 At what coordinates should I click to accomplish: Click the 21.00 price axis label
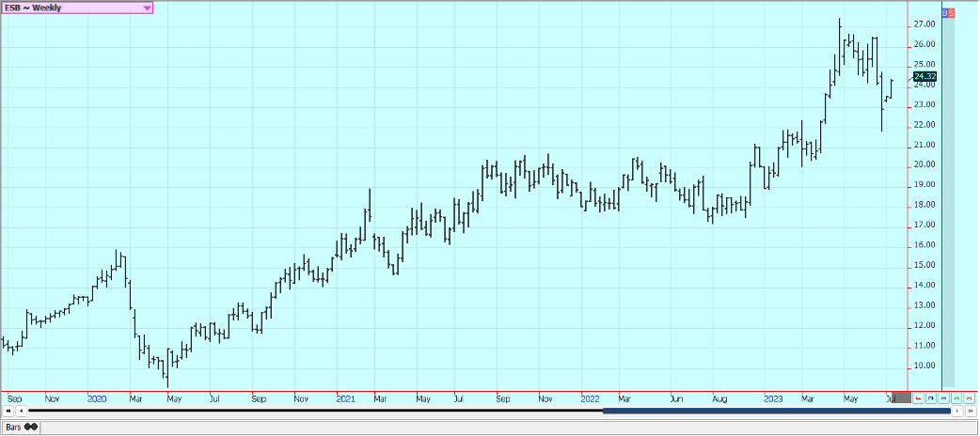(x=925, y=145)
